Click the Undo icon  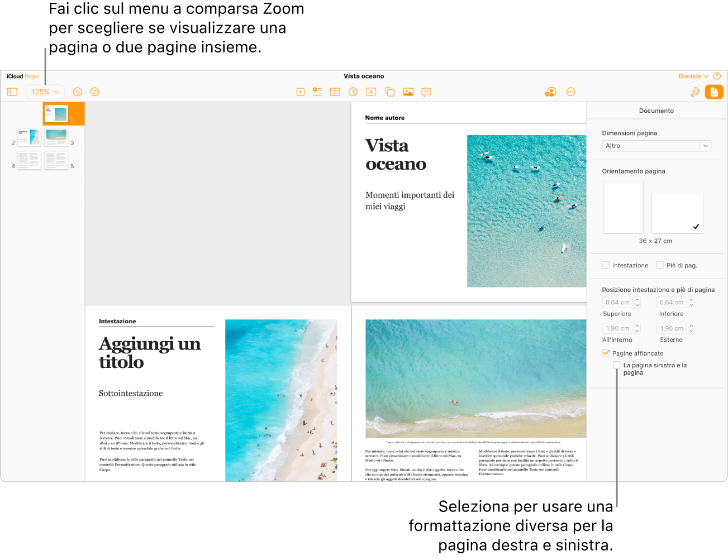[x=78, y=92]
